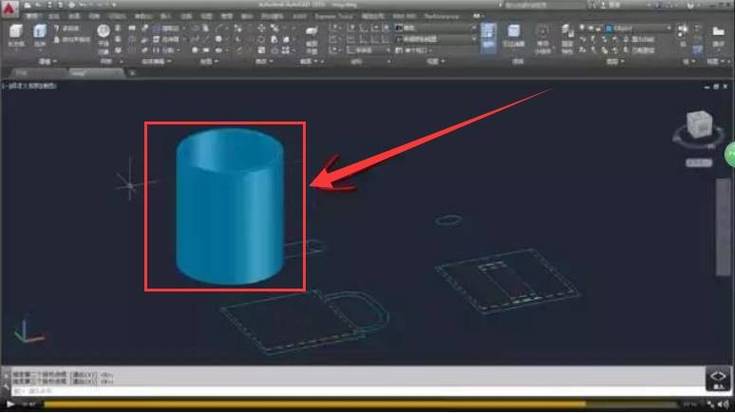Click the viewport view label at top-left
Screen dimensions: 735x413
click(30, 86)
